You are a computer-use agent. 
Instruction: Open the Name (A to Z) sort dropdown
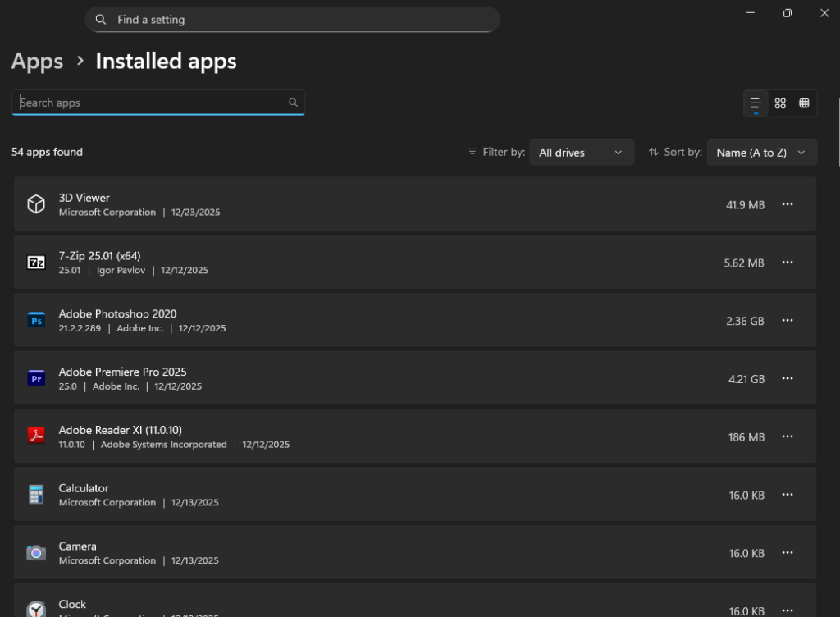761,152
